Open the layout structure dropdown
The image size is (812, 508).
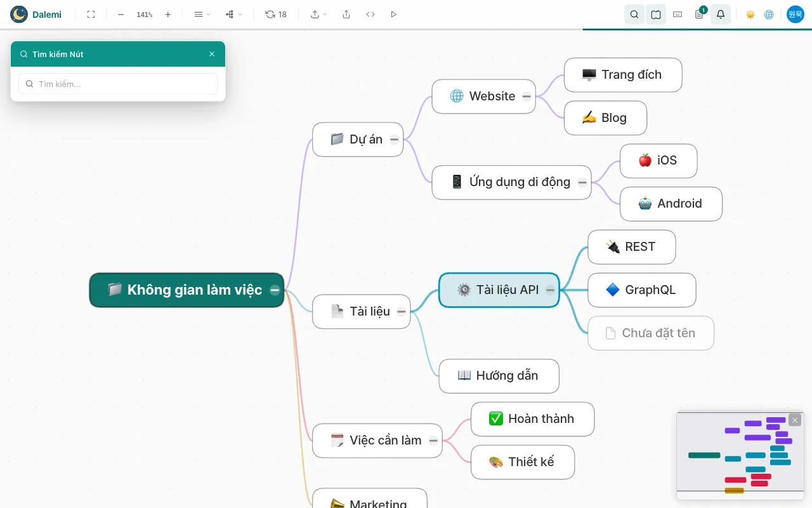point(233,14)
